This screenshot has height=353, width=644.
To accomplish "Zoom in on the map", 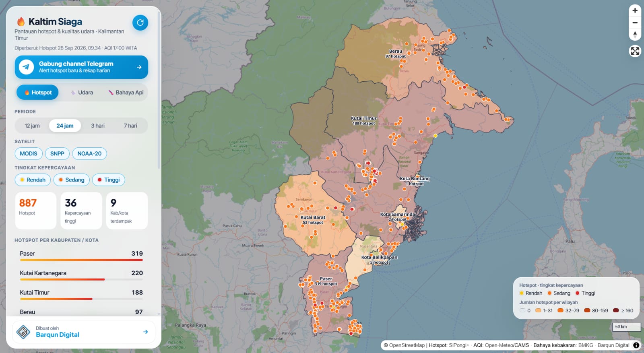I will tap(635, 10).
